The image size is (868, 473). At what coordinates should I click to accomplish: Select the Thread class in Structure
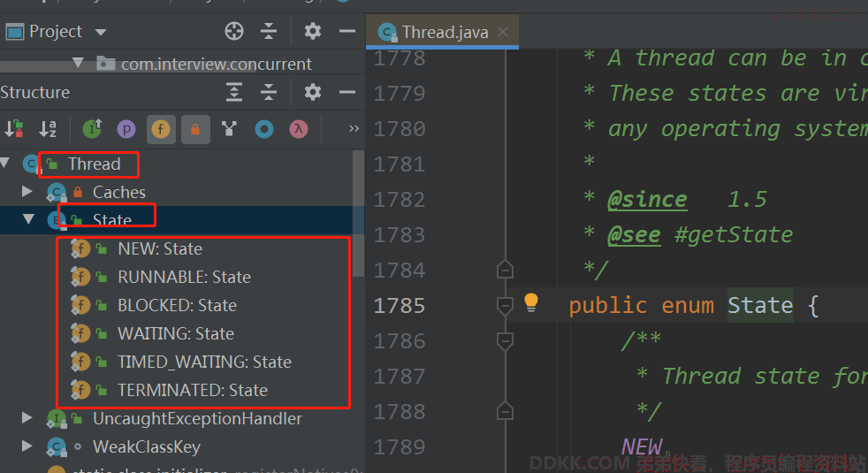click(94, 164)
